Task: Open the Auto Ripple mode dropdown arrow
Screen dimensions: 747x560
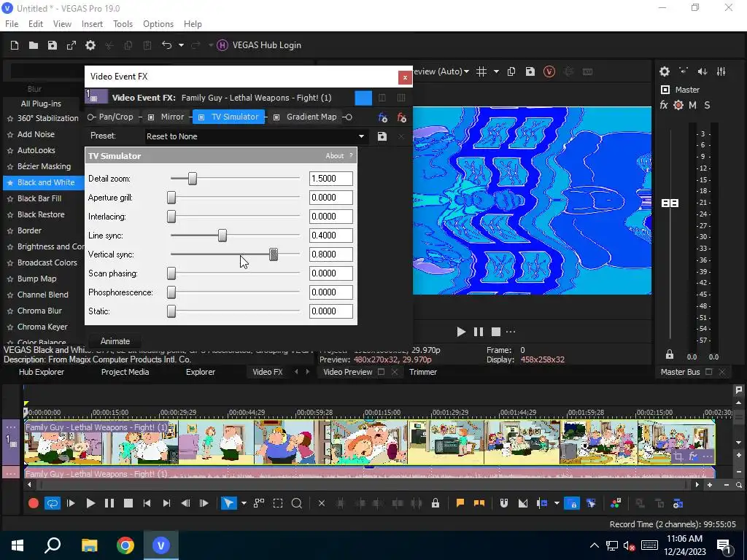Action: (x=557, y=503)
